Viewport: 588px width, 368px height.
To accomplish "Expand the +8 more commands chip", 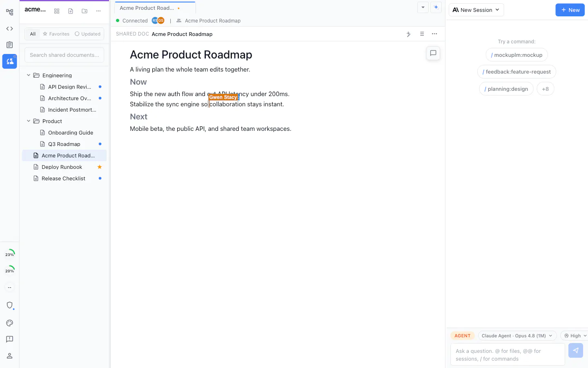I will tap(546, 89).
